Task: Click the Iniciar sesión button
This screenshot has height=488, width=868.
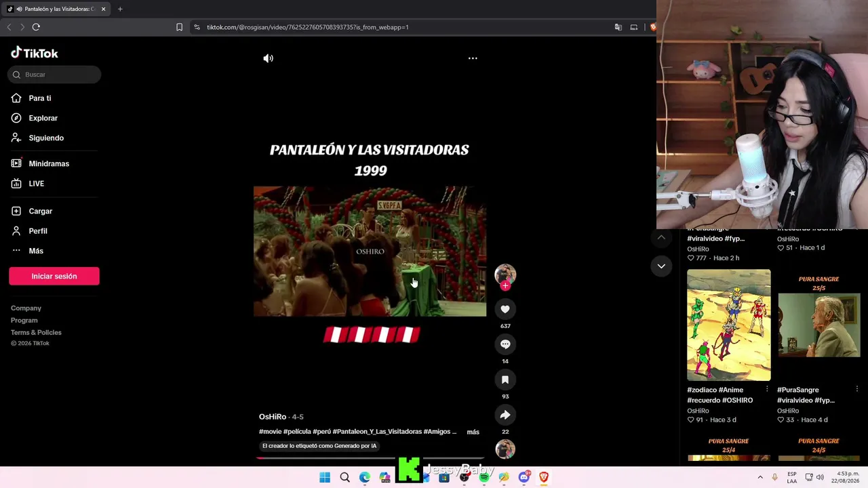Action: pyautogui.click(x=54, y=276)
